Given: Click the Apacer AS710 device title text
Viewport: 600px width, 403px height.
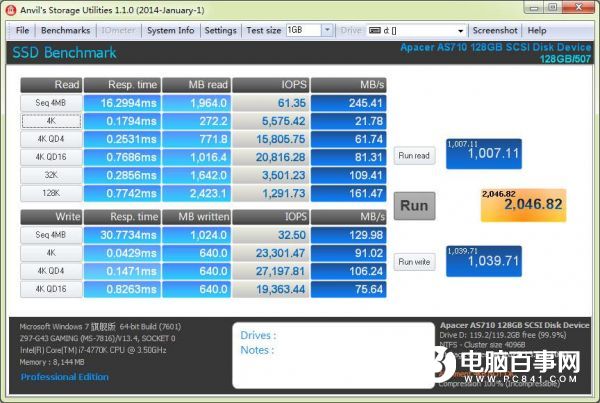Looking at the screenshot, I should [496, 47].
